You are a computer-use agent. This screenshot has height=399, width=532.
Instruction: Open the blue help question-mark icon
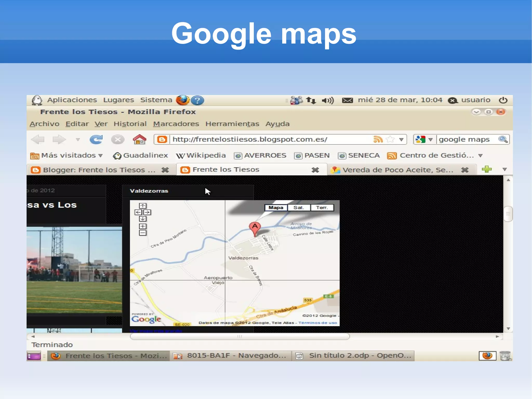point(197,100)
